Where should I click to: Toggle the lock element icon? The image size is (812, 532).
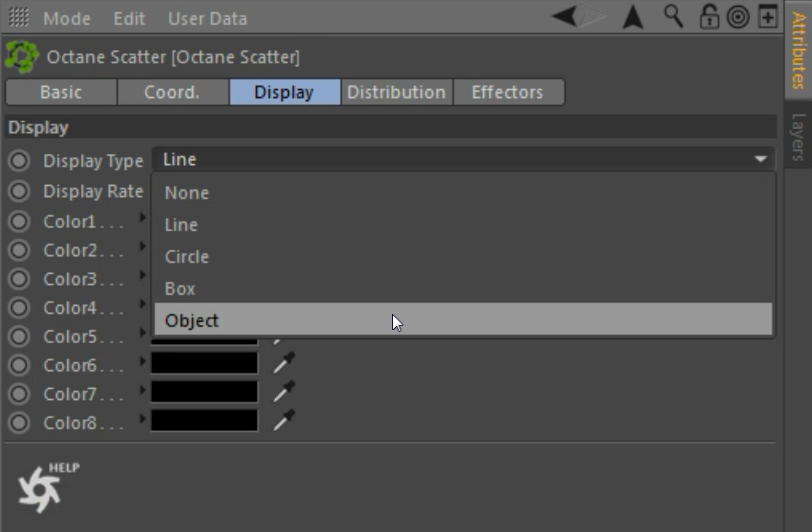tap(709, 17)
